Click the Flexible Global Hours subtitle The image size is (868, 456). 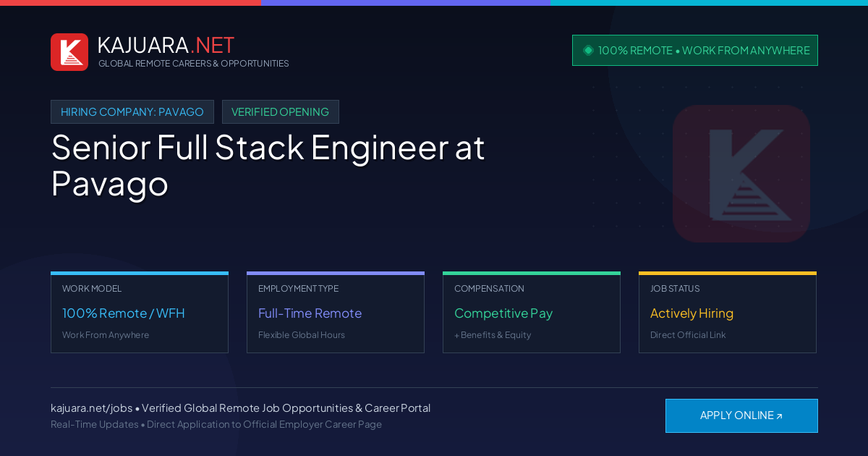pyautogui.click(x=302, y=335)
